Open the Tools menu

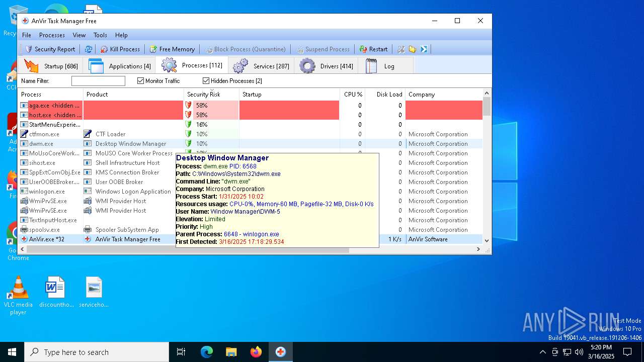point(100,35)
